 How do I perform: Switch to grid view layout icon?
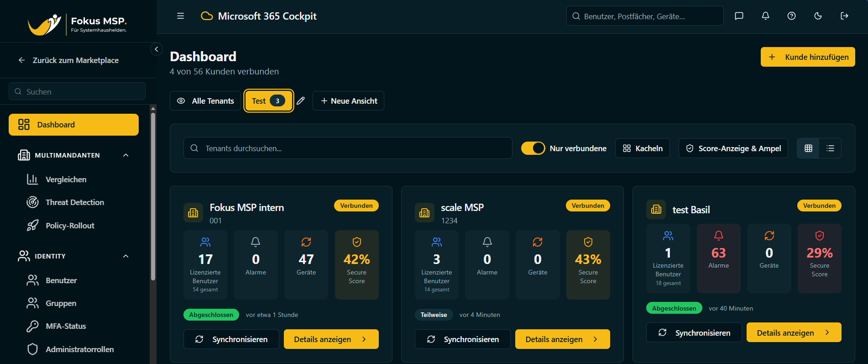click(x=808, y=148)
